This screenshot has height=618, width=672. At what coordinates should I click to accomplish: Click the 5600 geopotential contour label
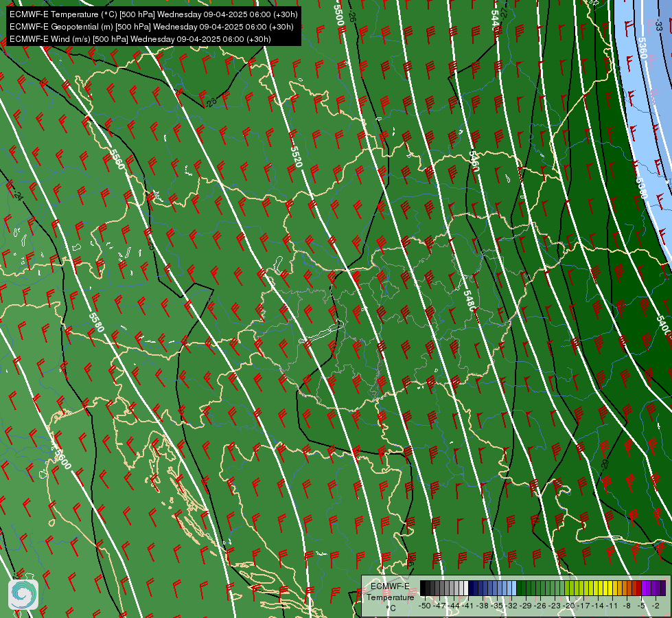click(63, 459)
